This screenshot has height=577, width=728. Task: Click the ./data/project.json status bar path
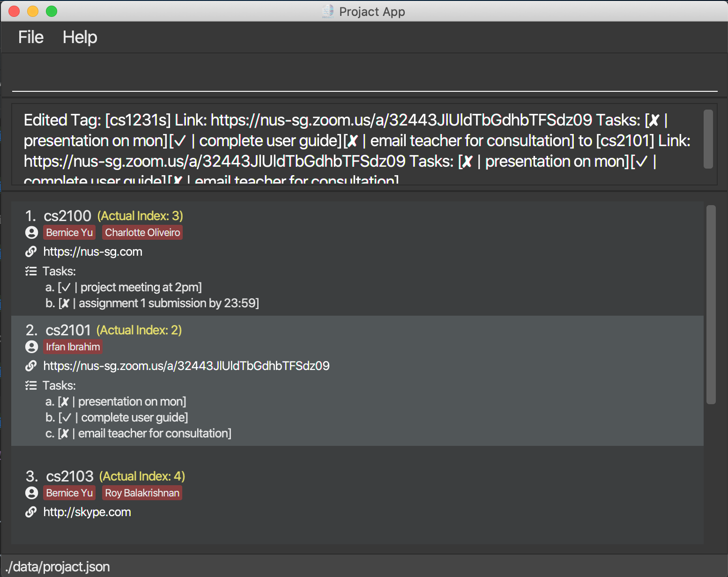pyautogui.click(x=58, y=567)
